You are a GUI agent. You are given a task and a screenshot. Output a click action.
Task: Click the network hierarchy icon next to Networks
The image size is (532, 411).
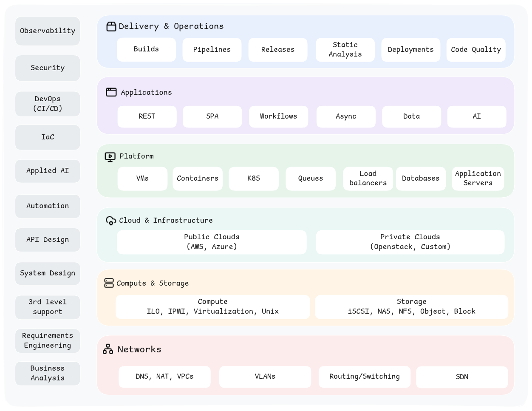coord(108,349)
